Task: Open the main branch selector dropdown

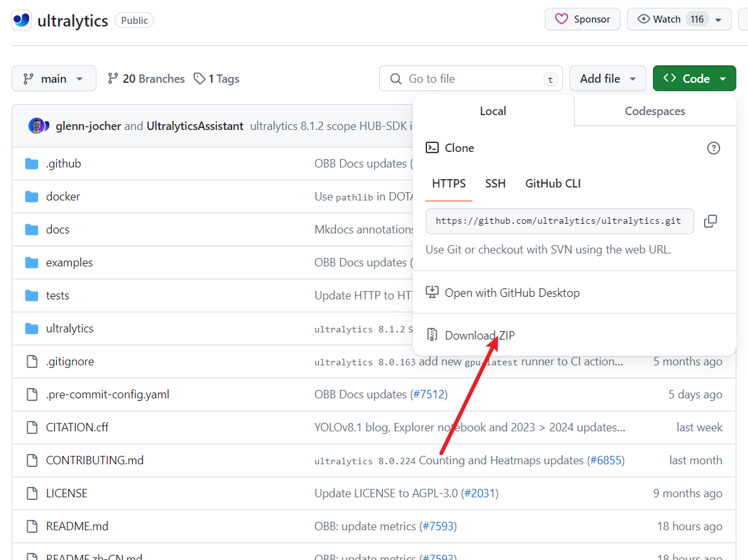Action: [54, 79]
